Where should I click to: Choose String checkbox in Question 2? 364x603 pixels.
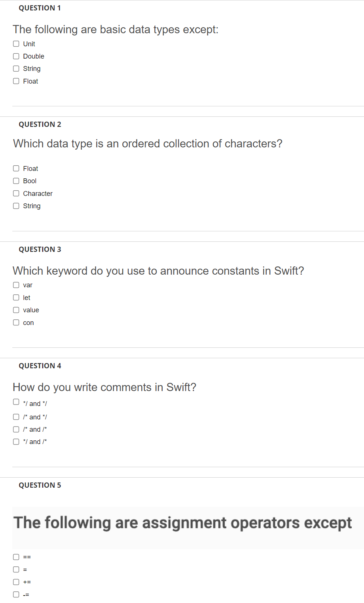16,206
